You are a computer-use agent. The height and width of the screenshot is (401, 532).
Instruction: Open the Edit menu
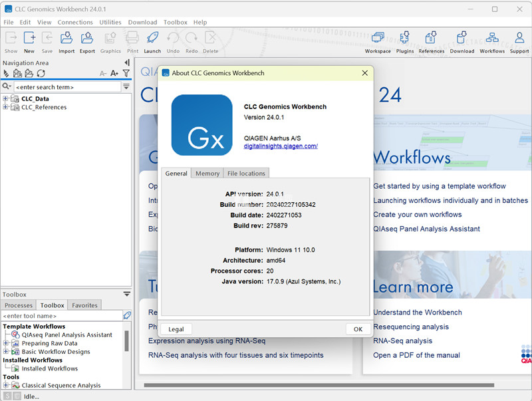coord(25,22)
